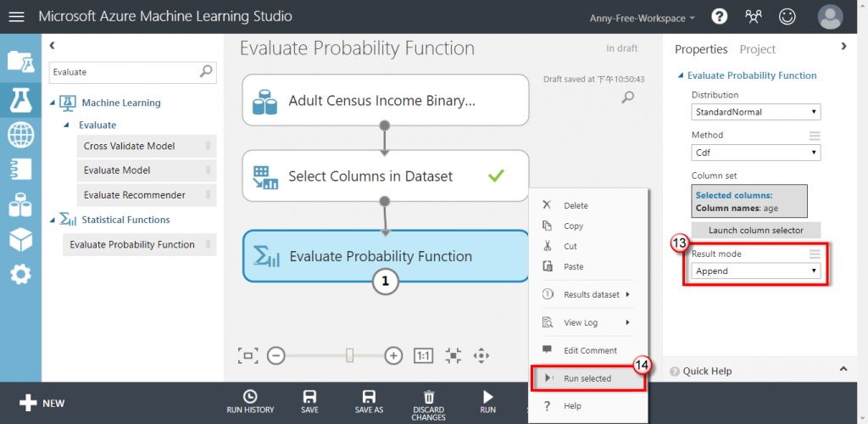The height and width of the screenshot is (424, 868).
Task: Collapse the Statistical Functions tree node
Action: [52, 220]
